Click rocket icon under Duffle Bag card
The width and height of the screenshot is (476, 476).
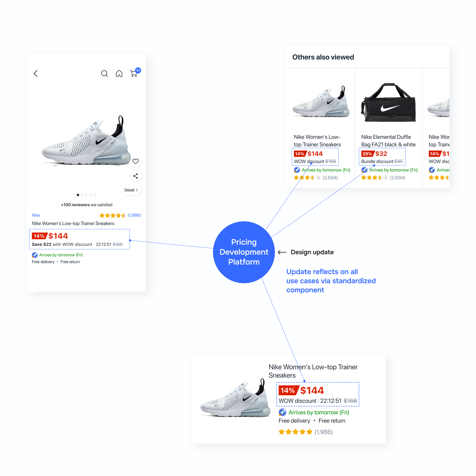point(364,170)
